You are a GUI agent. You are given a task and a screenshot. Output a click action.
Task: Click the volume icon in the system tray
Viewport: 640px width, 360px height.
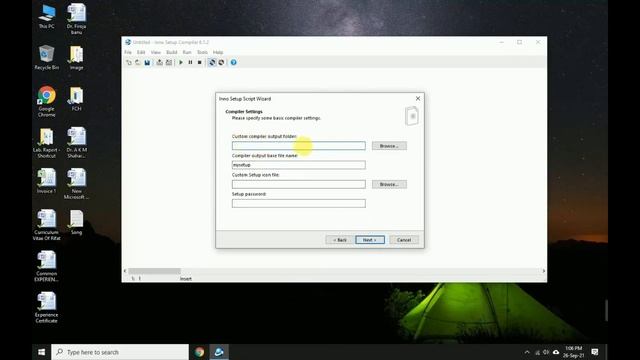546,352
